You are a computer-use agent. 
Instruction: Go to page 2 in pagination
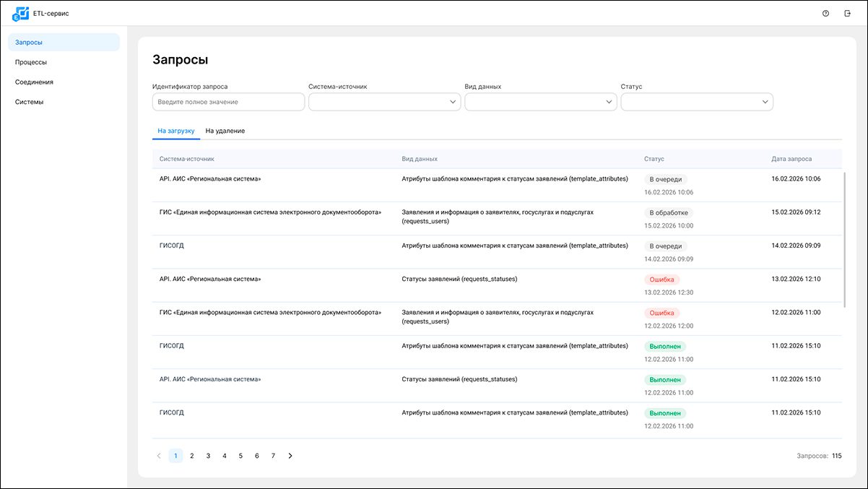pyautogui.click(x=192, y=456)
